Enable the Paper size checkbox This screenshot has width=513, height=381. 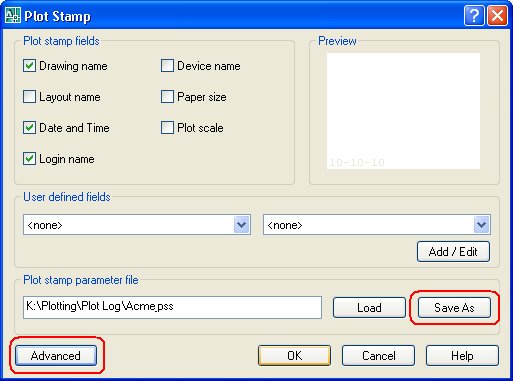[167, 97]
